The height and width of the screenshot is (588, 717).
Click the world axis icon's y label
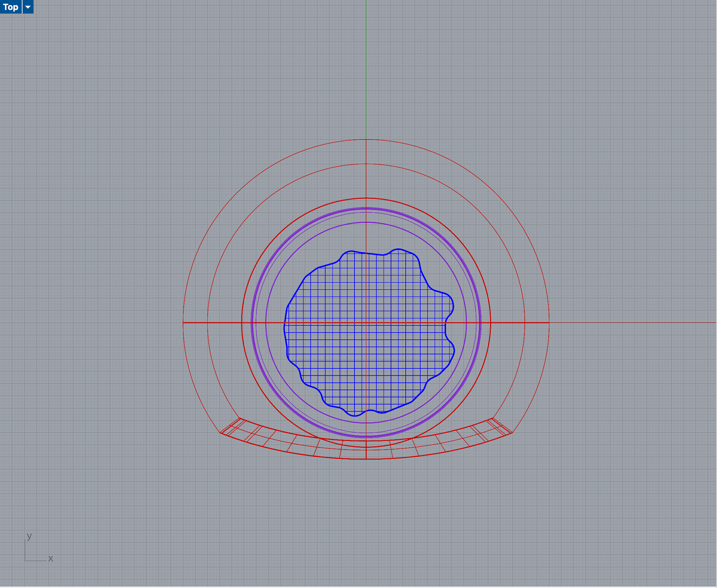(29, 536)
